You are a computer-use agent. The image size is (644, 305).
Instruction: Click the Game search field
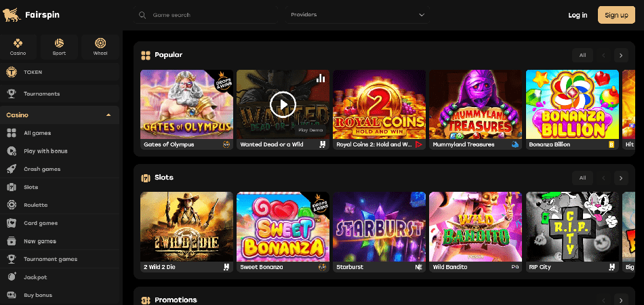click(x=205, y=15)
